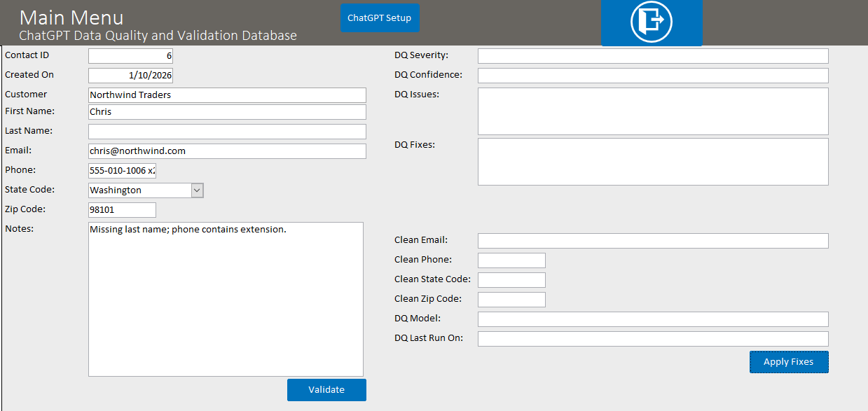868x411 pixels.
Task: Click the DQ Severity field
Action: pyautogui.click(x=652, y=56)
